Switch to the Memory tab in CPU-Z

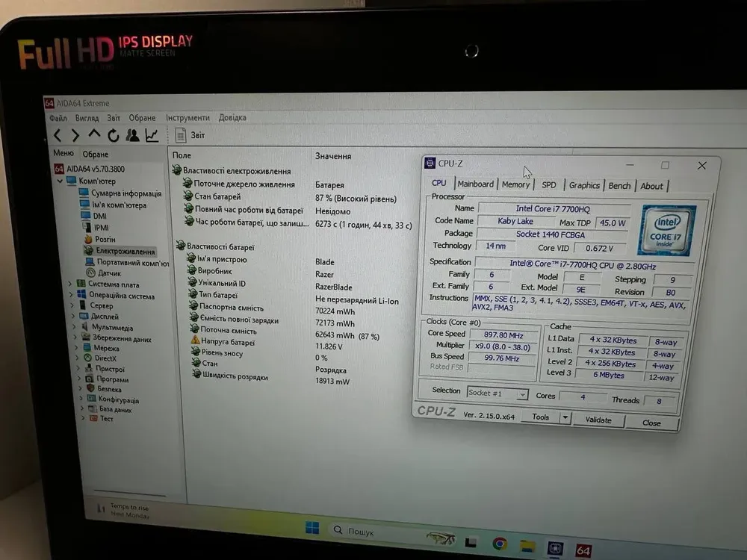515,184
